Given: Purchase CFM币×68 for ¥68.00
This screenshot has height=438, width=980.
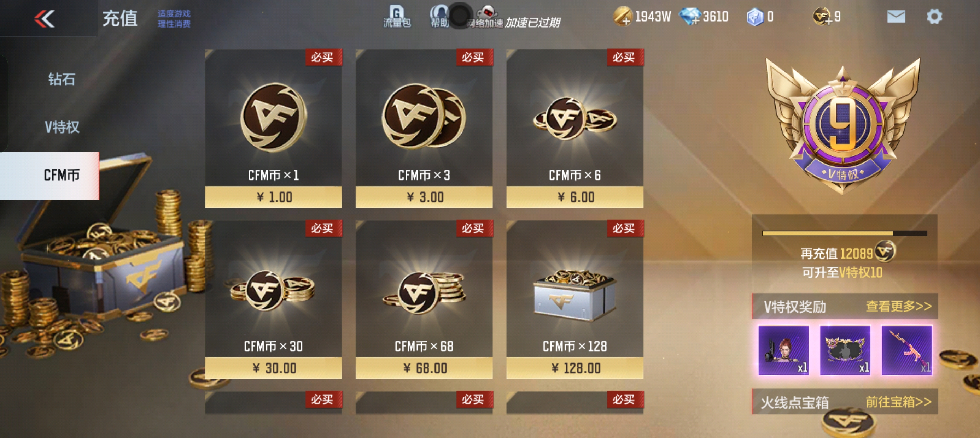Looking at the screenshot, I should pos(424,300).
